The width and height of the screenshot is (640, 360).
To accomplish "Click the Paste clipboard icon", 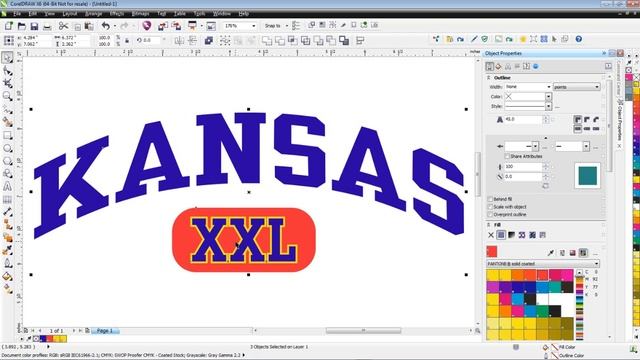I will point(89,27).
